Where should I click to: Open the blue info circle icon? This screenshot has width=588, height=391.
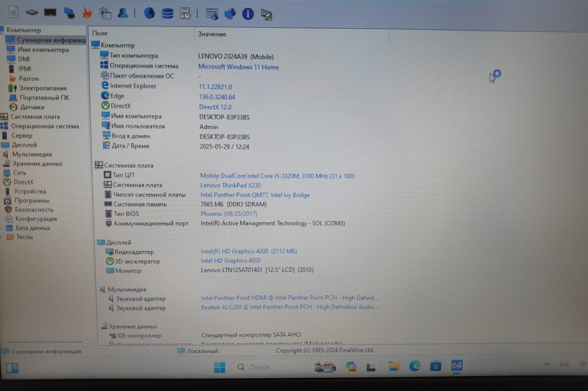click(x=248, y=14)
